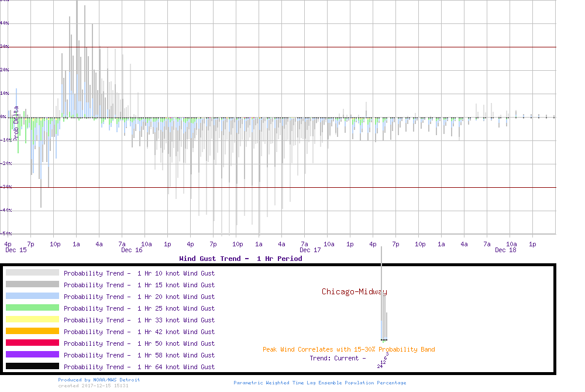Select the blue 20 knot legend swatch

point(32,296)
